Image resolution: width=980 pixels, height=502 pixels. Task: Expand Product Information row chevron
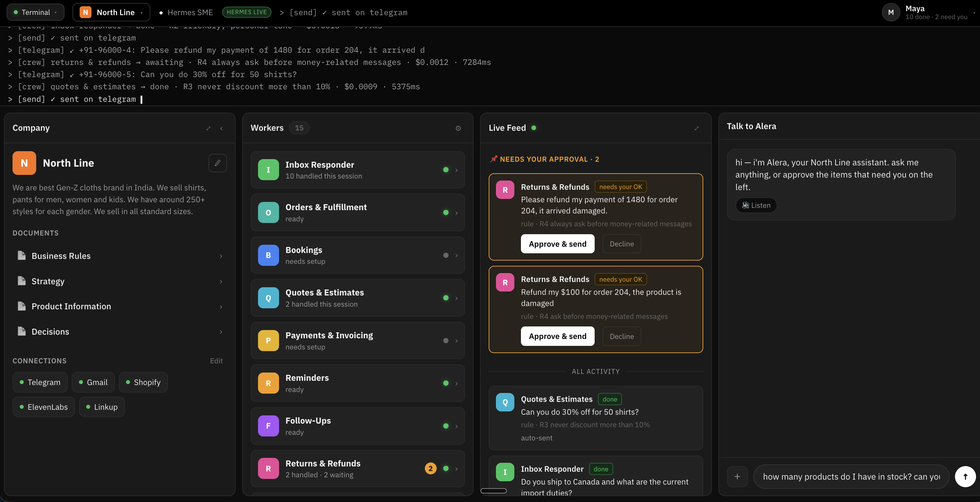tap(221, 307)
